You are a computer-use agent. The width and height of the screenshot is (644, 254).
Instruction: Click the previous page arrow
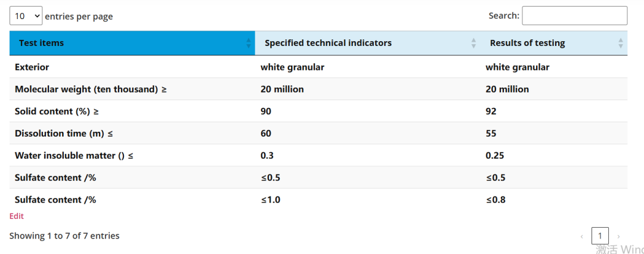[x=582, y=236]
